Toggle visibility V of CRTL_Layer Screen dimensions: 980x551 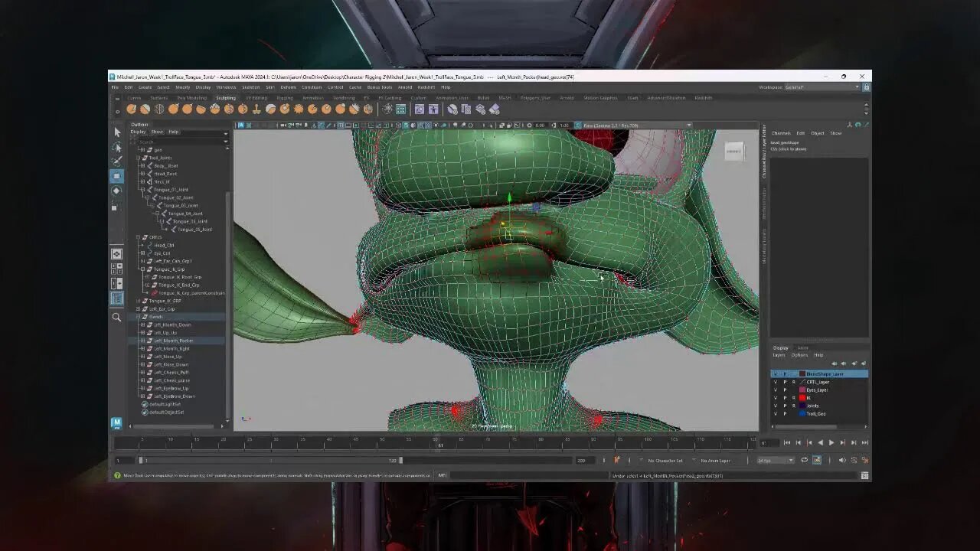tap(776, 382)
